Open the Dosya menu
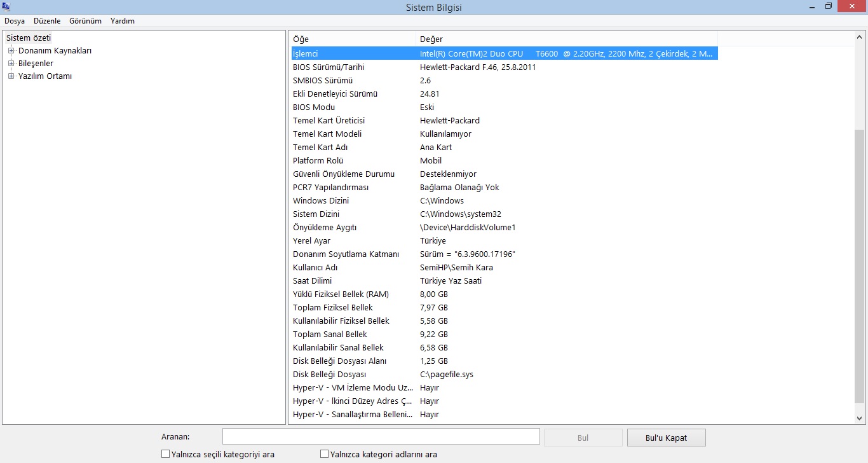868x463 pixels. click(15, 21)
